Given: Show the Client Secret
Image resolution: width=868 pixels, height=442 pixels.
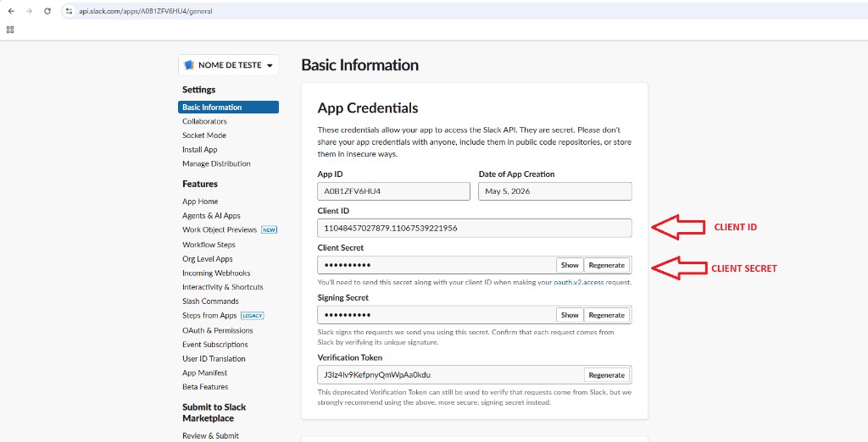Looking at the screenshot, I should [x=570, y=265].
